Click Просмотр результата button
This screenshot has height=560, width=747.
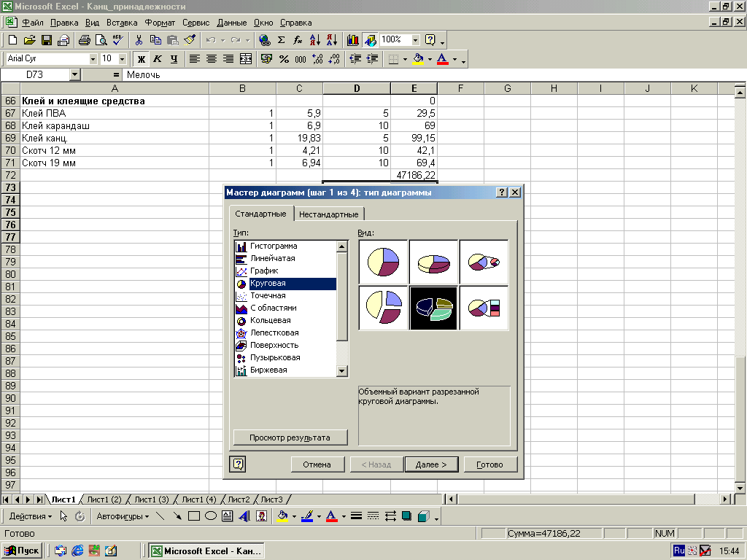[290, 437]
